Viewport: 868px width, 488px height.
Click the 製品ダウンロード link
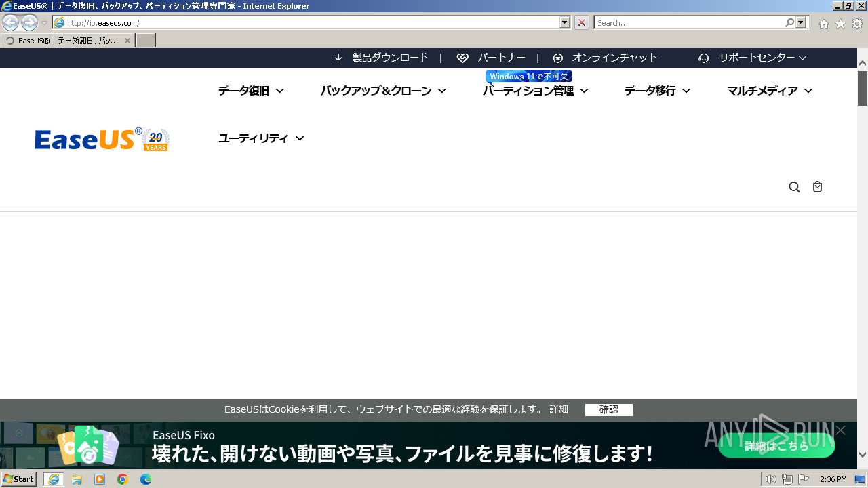click(391, 58)
